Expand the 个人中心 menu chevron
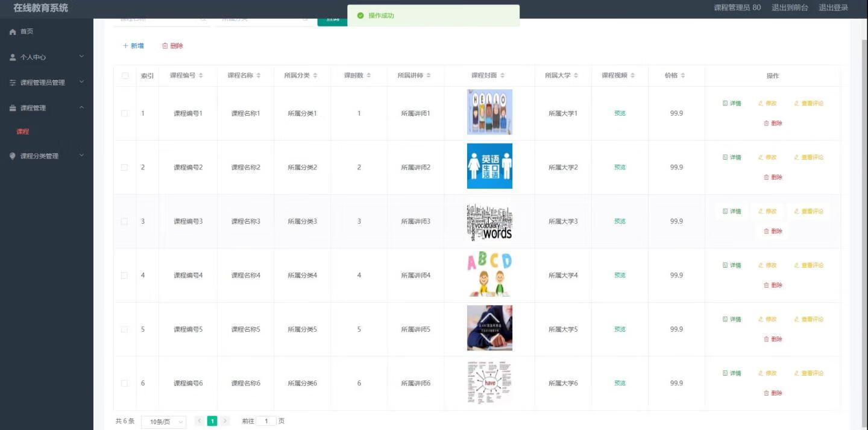 pos(82,57)
